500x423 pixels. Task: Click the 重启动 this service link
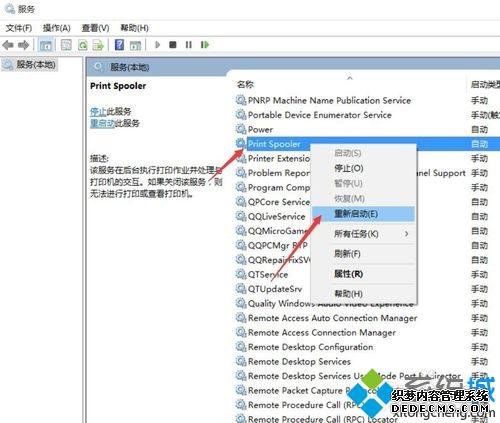(x=102, y=123)
